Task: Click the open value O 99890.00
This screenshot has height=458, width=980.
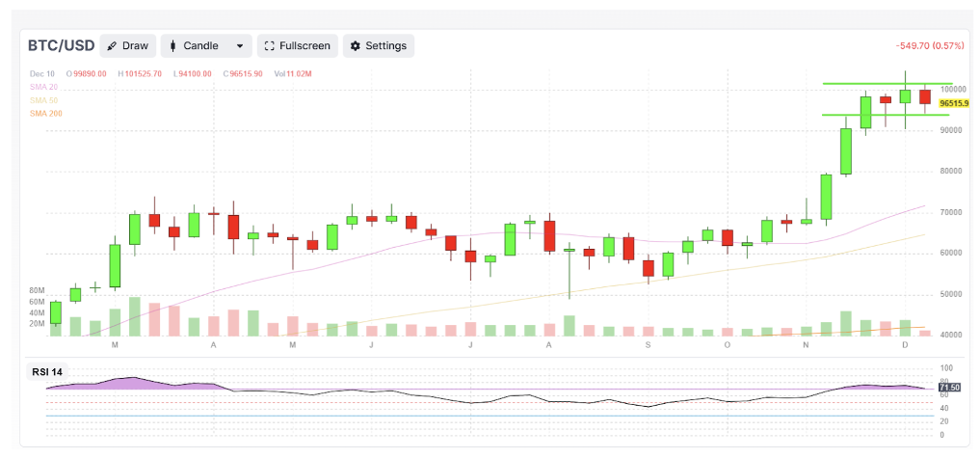Action: 87,74
